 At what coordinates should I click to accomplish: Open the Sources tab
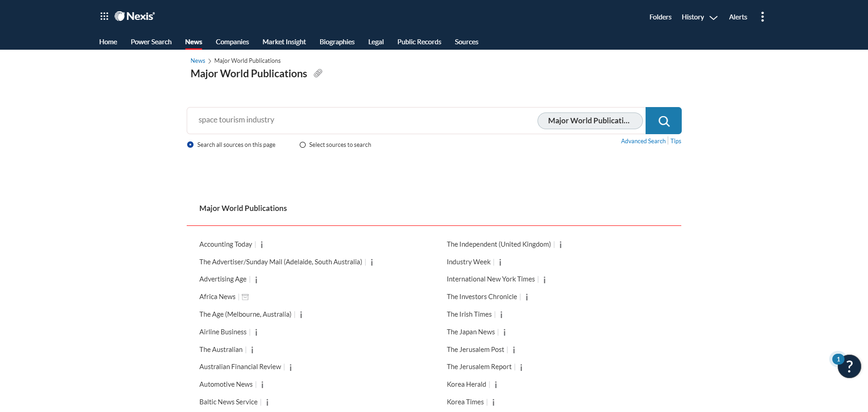point(467,42)
